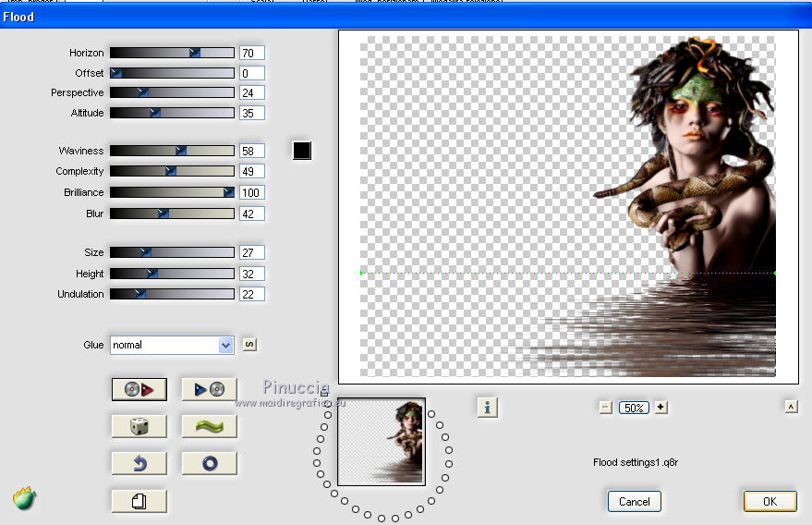Viewport: 812px width, 525px height.
Task: Click the Offset slider handle
Action: tap(116, 73)
